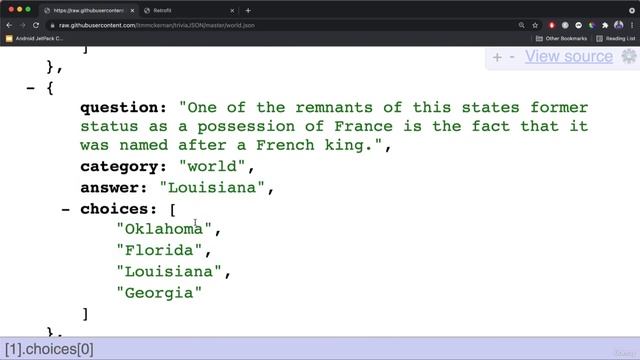The height and width of the screenshot is (360, 640).
Task: Open the Extensions puzzle-piece menu
Action: [605, 25]
